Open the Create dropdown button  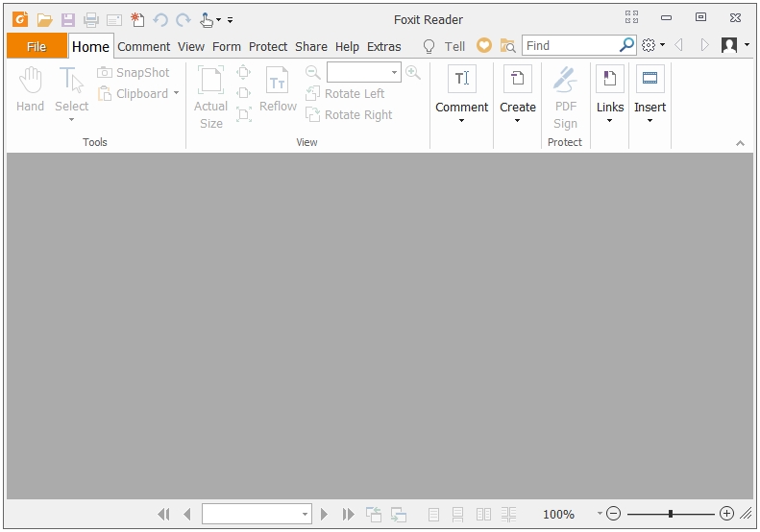coord(518,94)
